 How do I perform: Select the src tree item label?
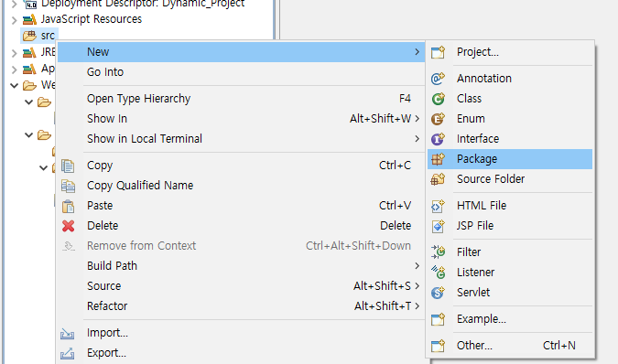(x=48, y=36)
